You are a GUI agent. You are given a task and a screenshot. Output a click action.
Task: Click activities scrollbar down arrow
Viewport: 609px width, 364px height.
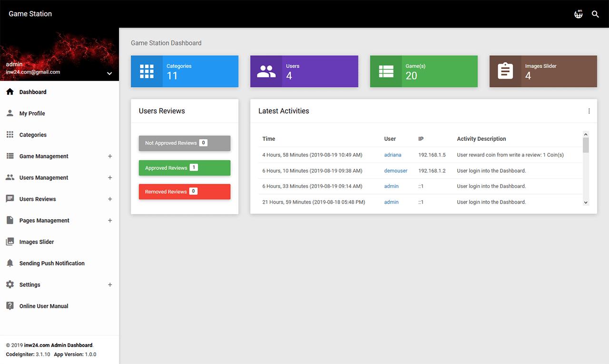pyautogui.click(x=586, y=202)
